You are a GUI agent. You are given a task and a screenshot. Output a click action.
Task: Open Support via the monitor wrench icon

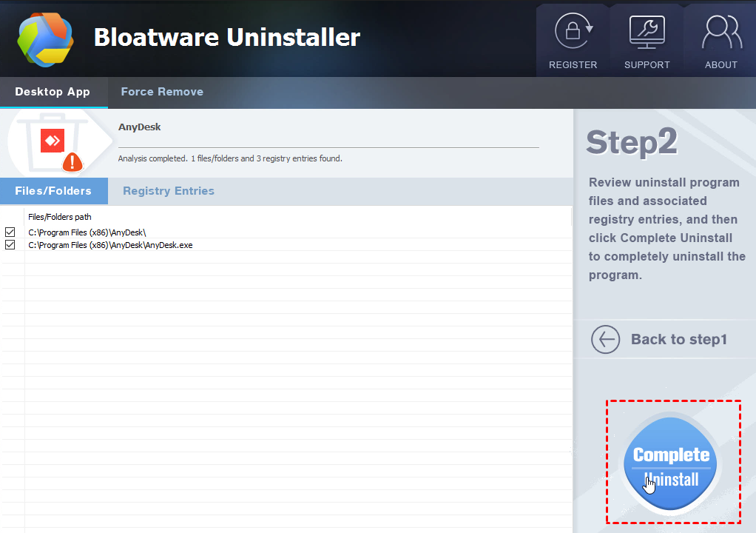[647, 32]
